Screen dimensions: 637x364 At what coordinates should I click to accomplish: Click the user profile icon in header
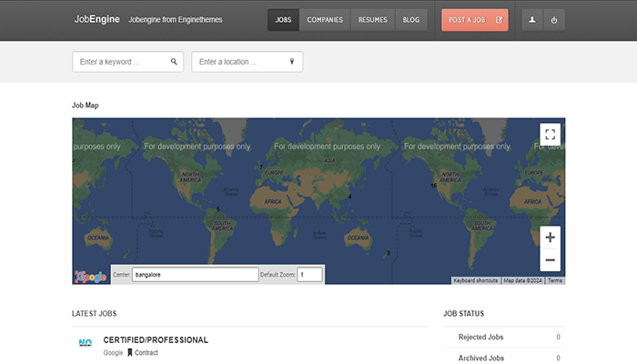pyautogui.click(x=532, y=19)
